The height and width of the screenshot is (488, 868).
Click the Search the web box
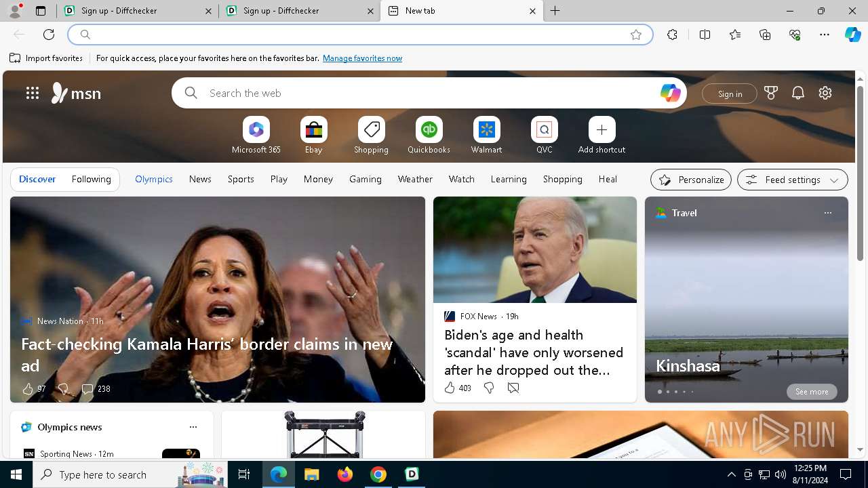(429, 93)
